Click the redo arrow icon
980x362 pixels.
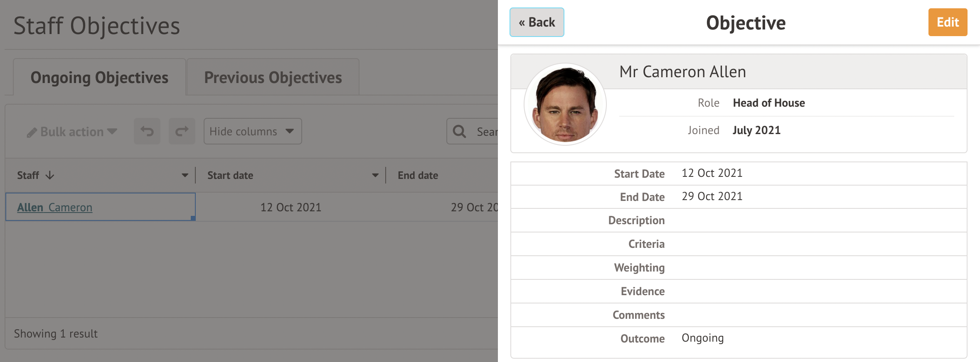[182, 132]
